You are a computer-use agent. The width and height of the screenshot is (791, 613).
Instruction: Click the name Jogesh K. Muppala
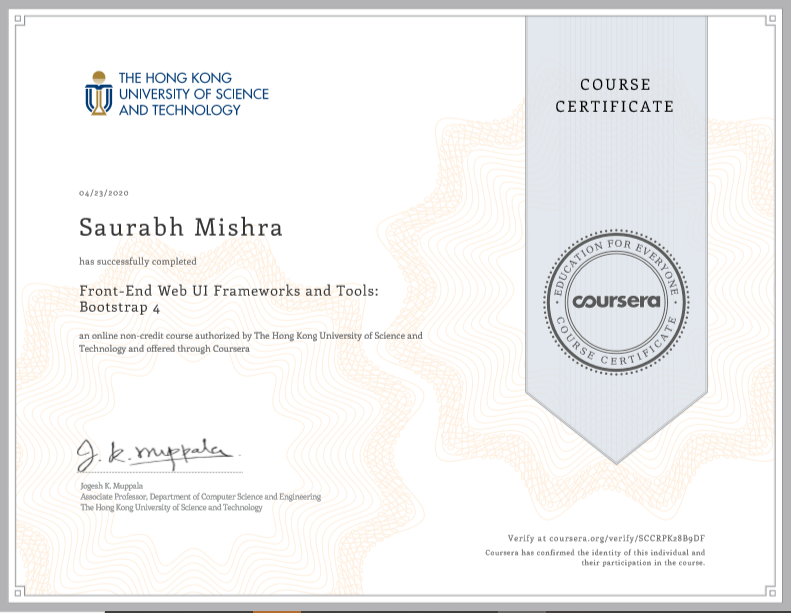[x=111, y=486]
